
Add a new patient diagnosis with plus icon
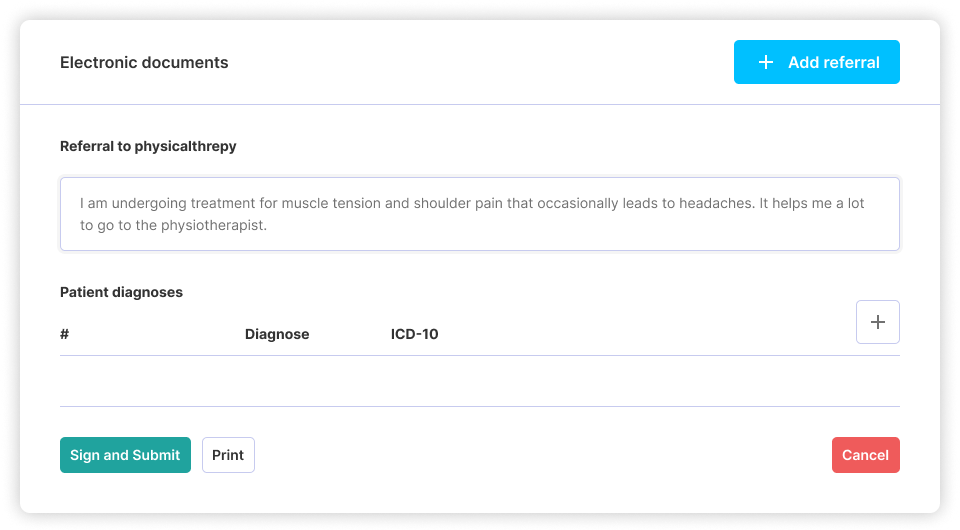tap(877, 322)
